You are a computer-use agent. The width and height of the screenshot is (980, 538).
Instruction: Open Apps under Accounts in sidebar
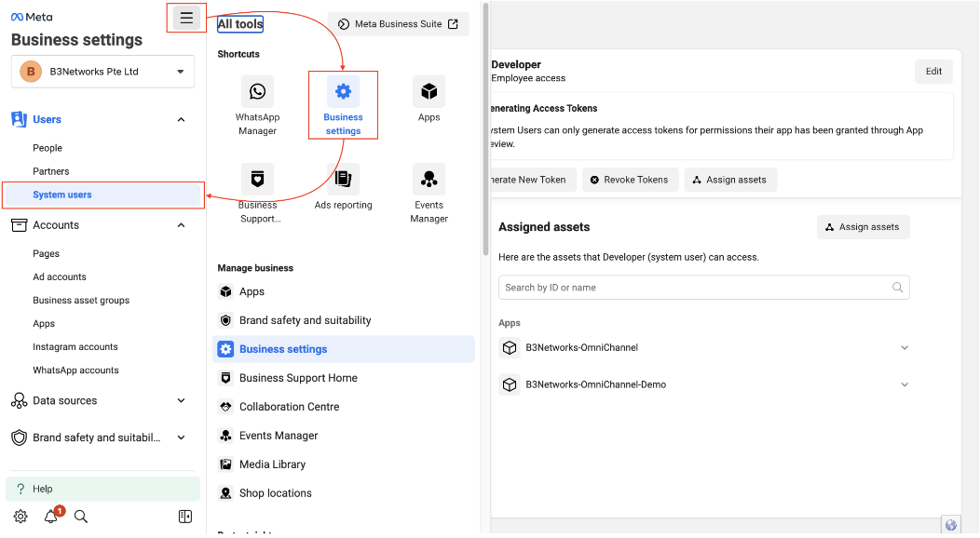pyautogui.click(x=44, y=323)
